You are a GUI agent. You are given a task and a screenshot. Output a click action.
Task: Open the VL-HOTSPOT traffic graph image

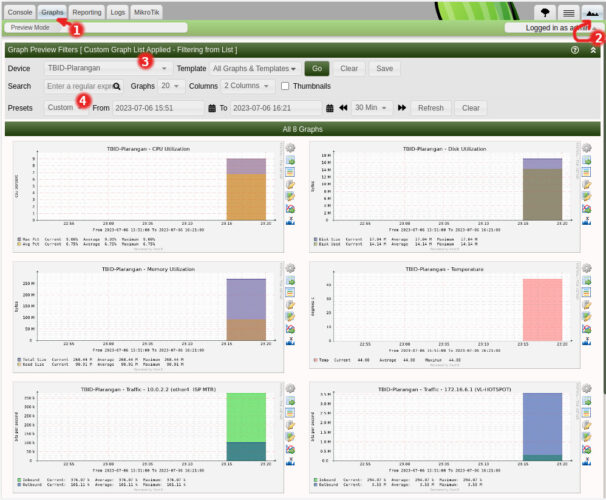444,437
